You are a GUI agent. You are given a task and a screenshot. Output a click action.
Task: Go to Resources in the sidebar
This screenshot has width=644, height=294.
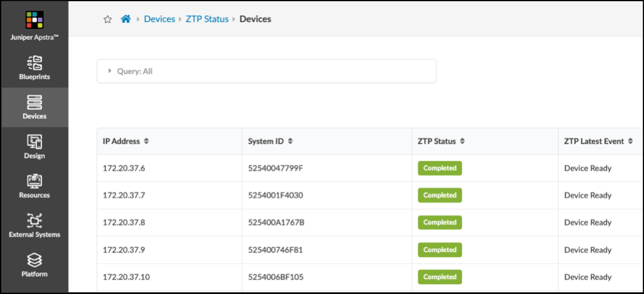point(34,187)
